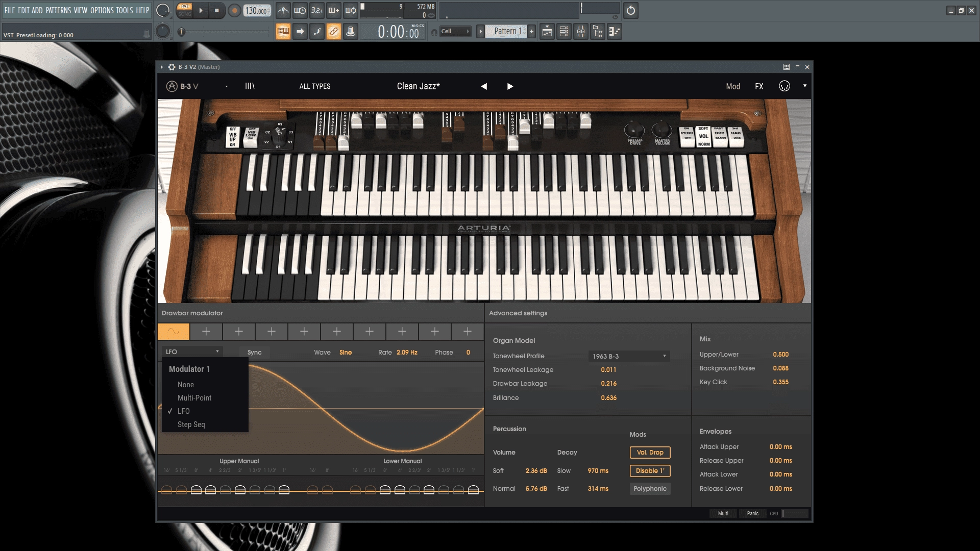980x551 pixels.
Task: Open the PATTERNS menu
Action: pos(59,10)
